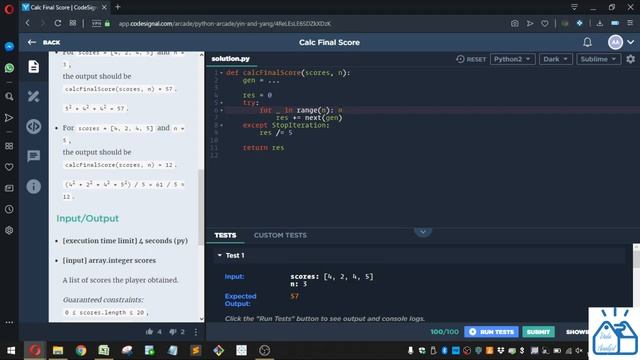Close the Calc Final Score tab
The width and height of the screenshot is (640, 360).
(104, 7)
